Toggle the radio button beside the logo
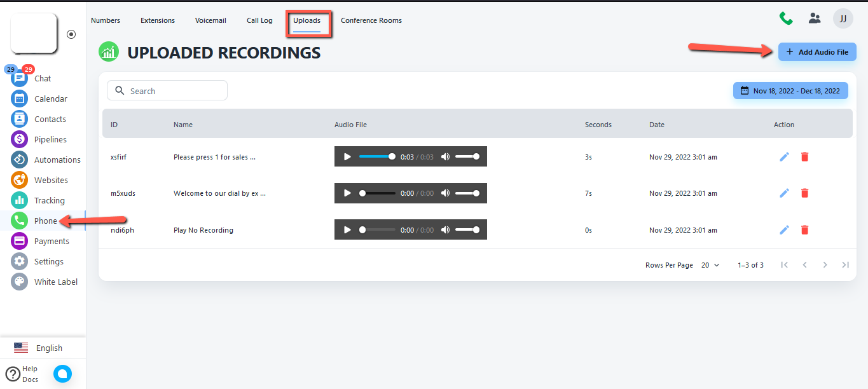Screen dimensions: 868x389 (71, 34)
